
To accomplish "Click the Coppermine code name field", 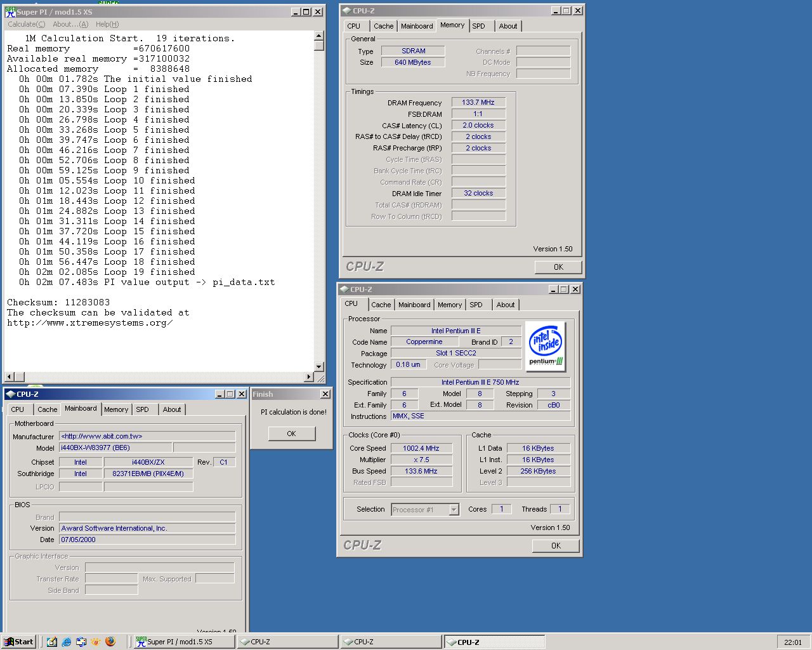I will [x=424, y=342].
